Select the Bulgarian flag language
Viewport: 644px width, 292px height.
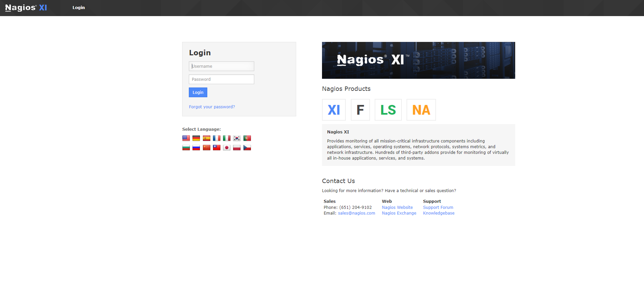[x=186, y=148]
